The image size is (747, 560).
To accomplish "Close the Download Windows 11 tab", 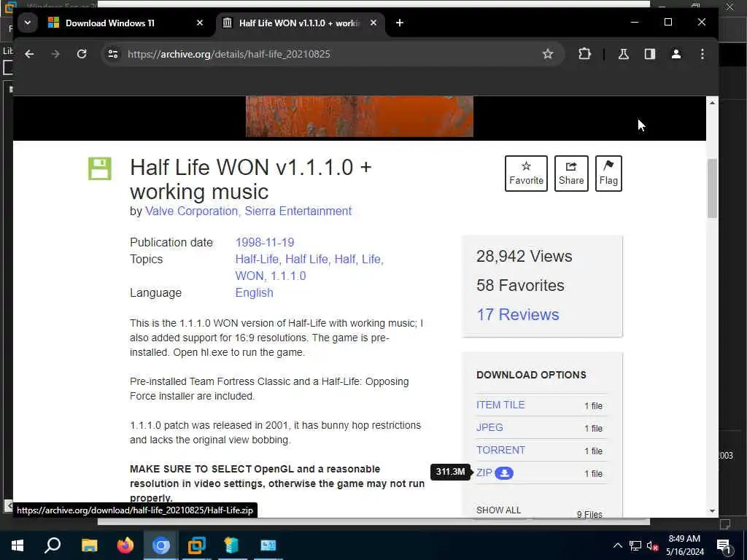I will (x=200, y=23).
